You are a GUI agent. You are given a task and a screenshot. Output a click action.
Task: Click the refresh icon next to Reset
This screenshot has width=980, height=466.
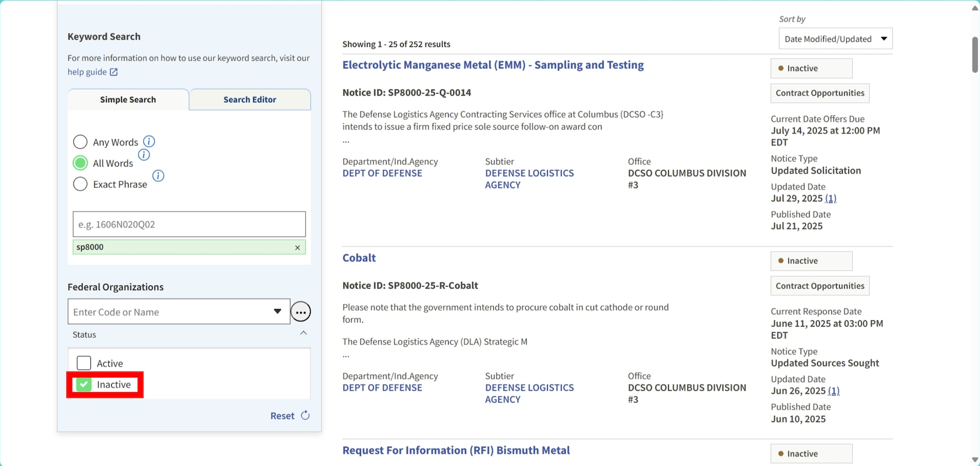pyautogui.click(x=305, y=415)
